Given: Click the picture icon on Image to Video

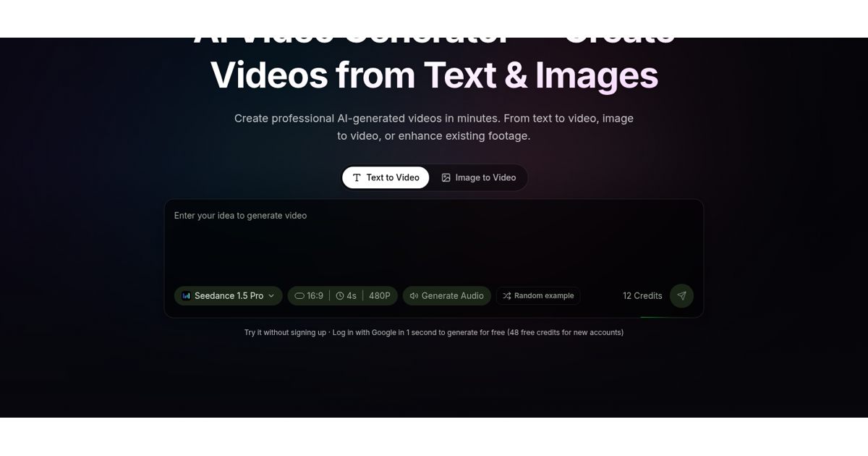Looking at the screenshot, I should [446, 177].
